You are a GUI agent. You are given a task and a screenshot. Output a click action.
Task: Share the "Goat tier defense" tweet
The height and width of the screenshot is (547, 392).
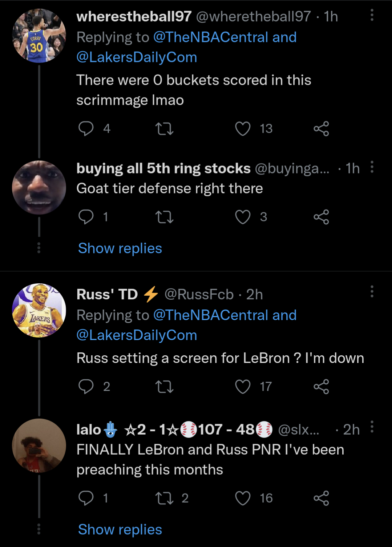(x=321, y=217)
